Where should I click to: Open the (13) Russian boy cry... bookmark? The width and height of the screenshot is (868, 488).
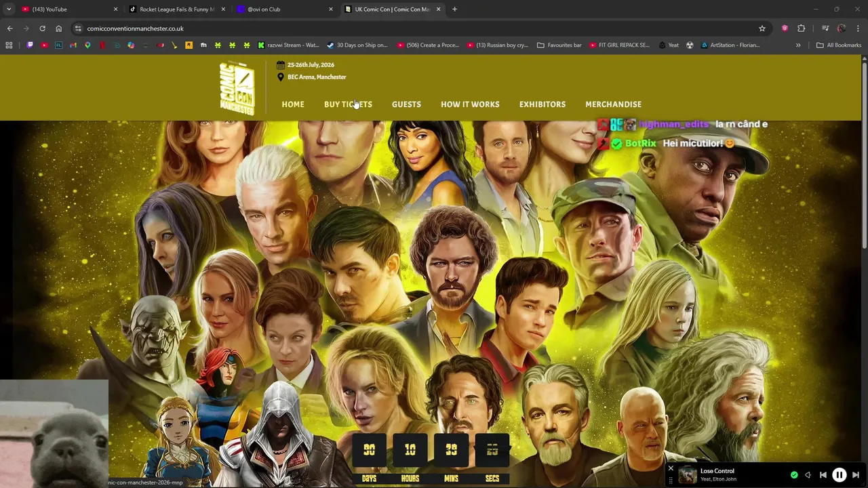point(498,45)
